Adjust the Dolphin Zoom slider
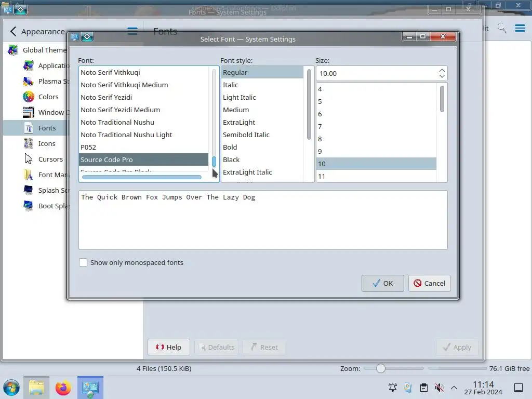532x399 pixels. pos(381,368)
